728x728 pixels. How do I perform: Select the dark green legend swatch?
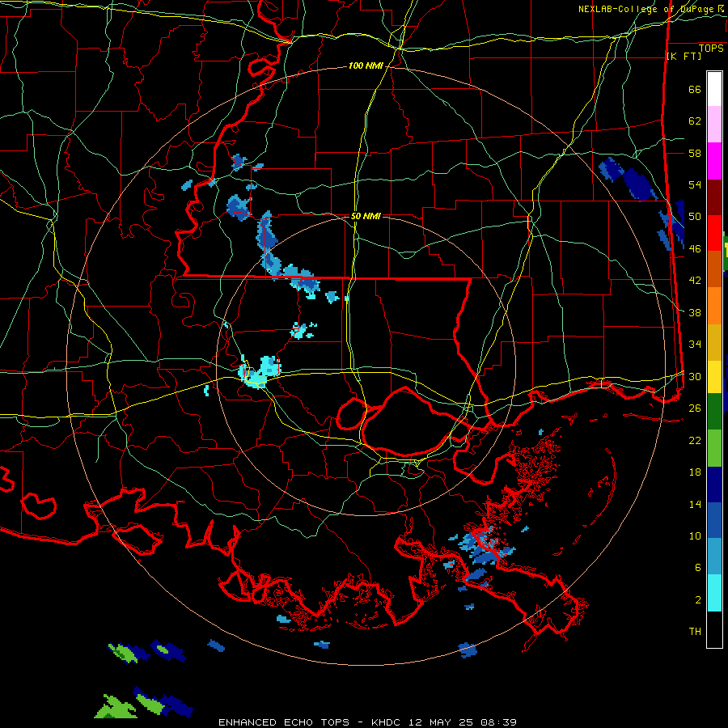click(x=714, y=412)
